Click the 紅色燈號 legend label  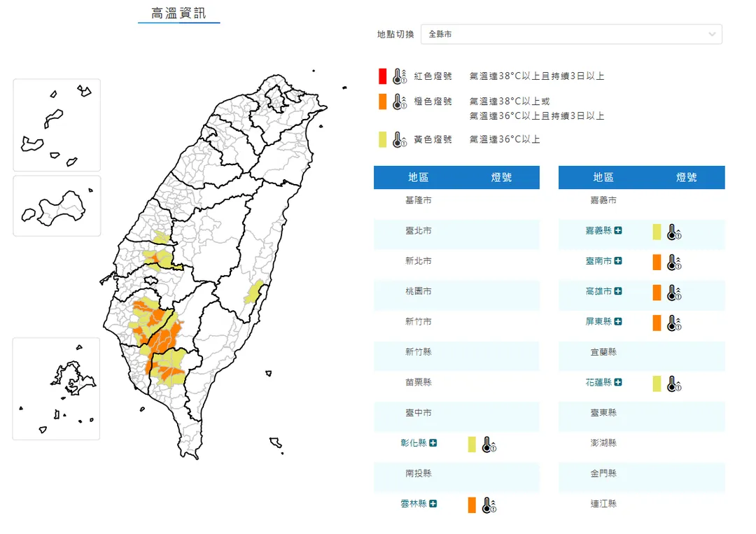coord(433,76)
